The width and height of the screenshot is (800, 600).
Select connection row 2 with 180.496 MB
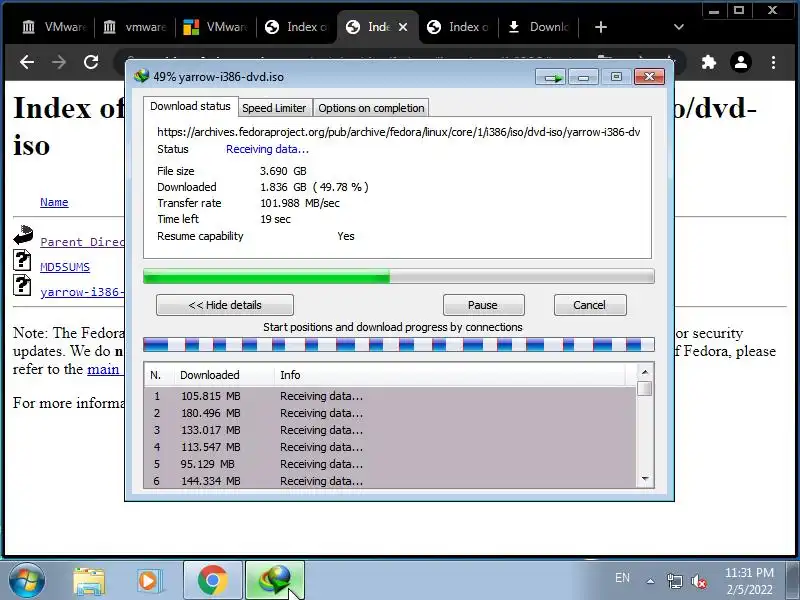(390, 413)
